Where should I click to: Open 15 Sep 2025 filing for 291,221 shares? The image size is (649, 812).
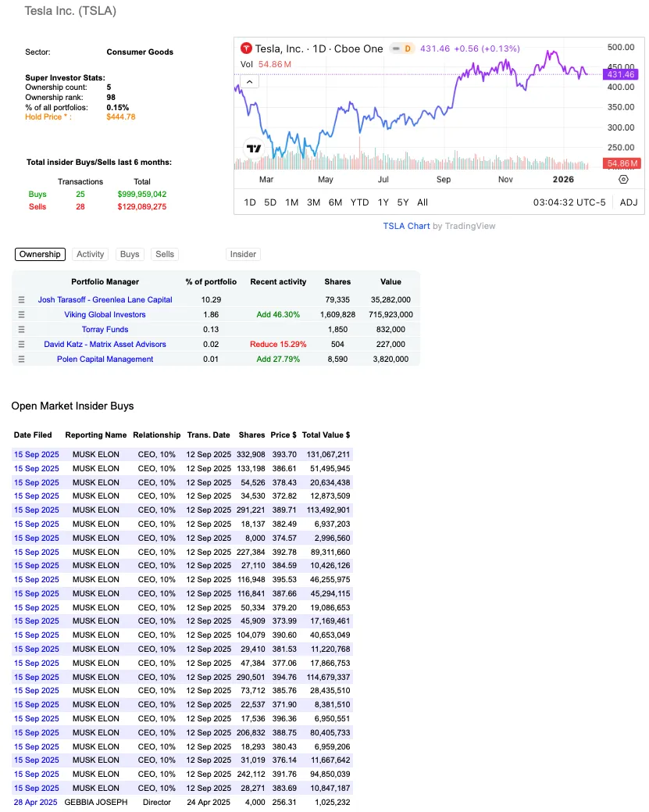(36, 510)
